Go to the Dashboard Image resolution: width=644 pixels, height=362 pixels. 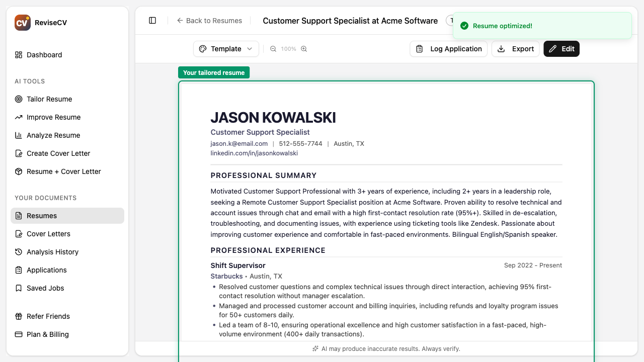point(44,55)
